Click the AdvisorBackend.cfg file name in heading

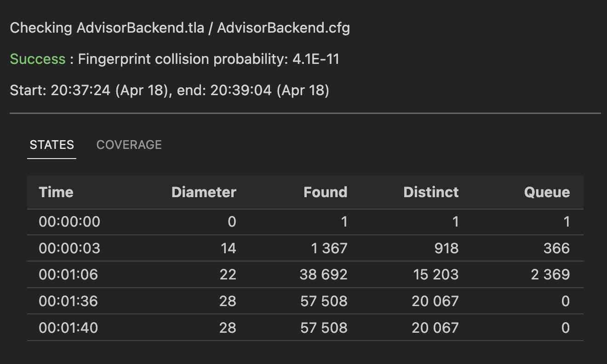point(283,28)
